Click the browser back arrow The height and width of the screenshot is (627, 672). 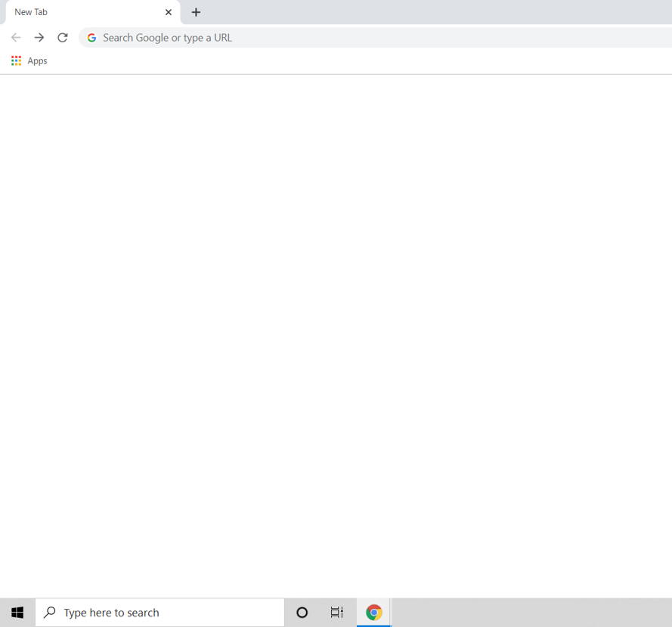[x=16, y=38]
